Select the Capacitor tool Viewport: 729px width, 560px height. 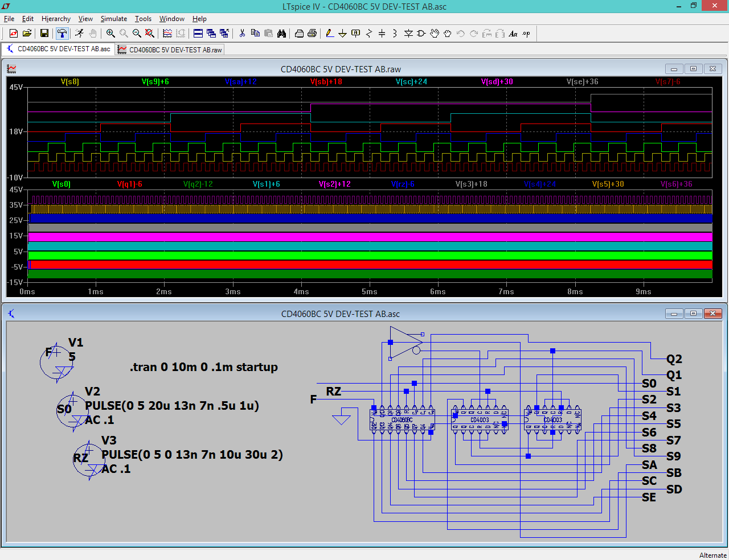click(382, 34)
